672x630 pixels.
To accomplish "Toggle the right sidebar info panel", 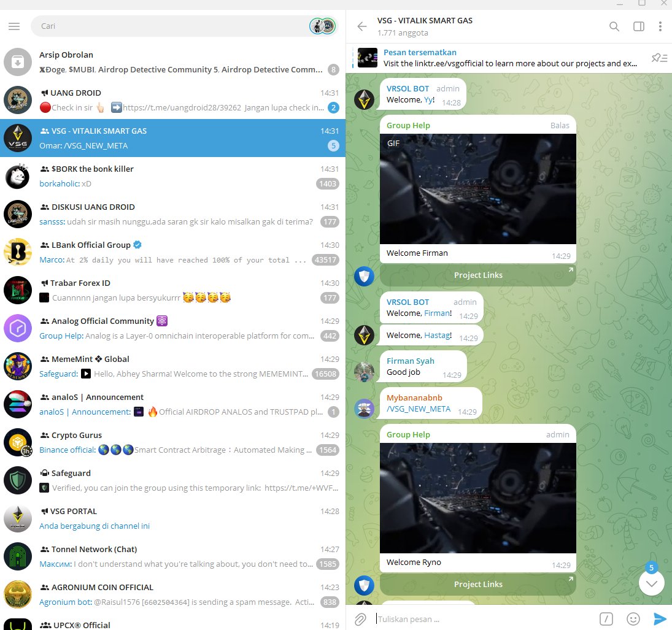I will tap(639, 26).
